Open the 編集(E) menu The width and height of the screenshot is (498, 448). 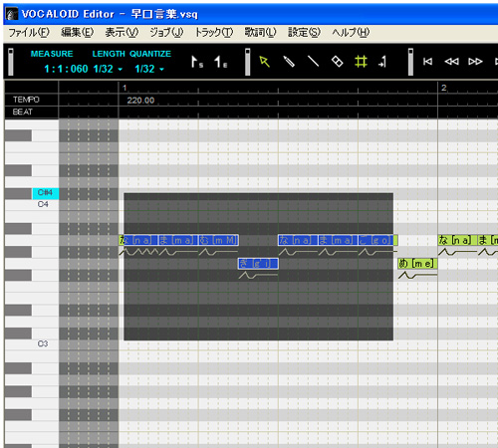point(78,33)
